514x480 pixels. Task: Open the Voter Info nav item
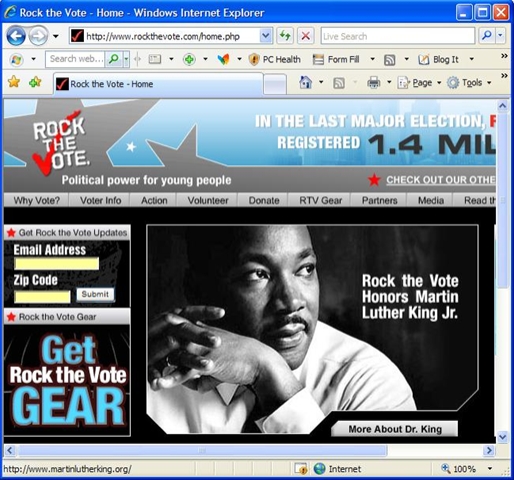100,200
